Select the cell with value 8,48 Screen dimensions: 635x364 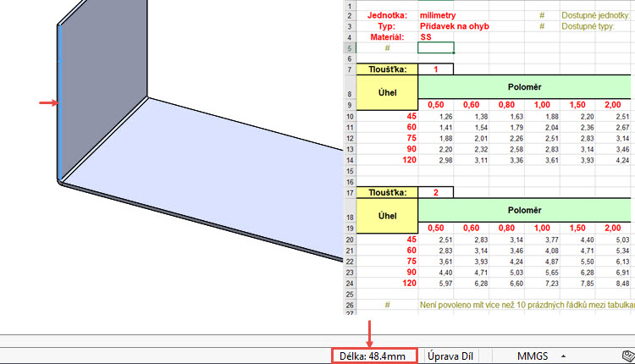point(613,284)
